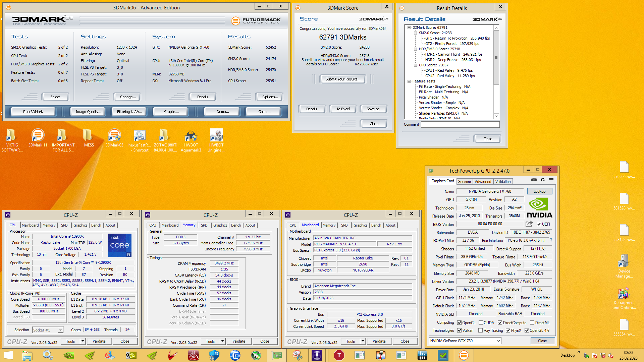Image resolution: width=644 pixels, height=362 pixels.
Task: Toggle the UEFI checkbox in GPU-Z
Action: tap(539, 224)
